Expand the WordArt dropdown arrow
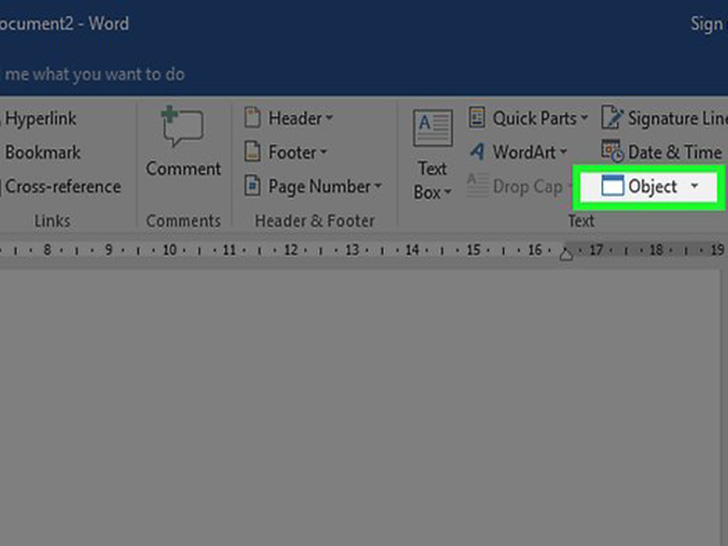The image size is (728, 546). pyautogui.click(x=563, y=151)
